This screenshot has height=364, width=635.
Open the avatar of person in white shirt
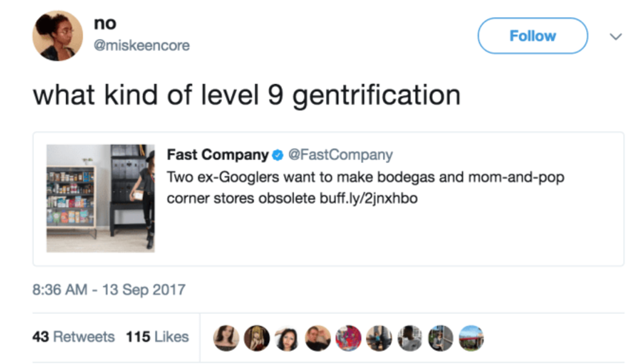[x=409, y=338]
